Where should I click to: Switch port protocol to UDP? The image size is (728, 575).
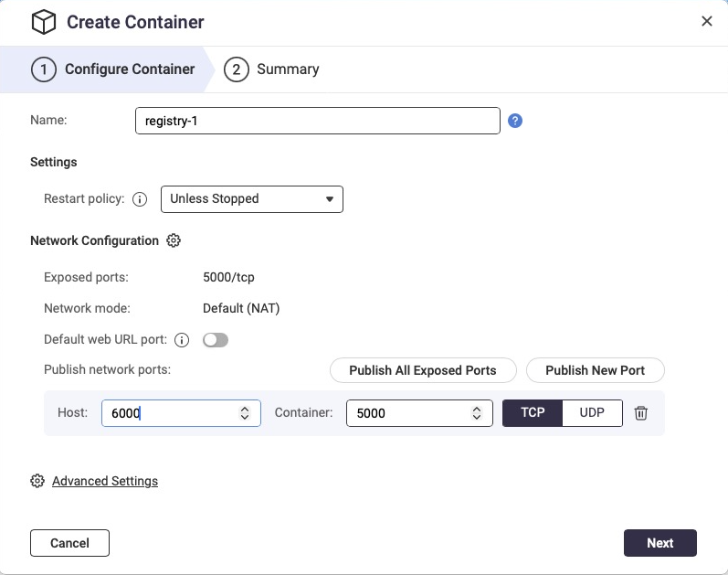(592, 413)
